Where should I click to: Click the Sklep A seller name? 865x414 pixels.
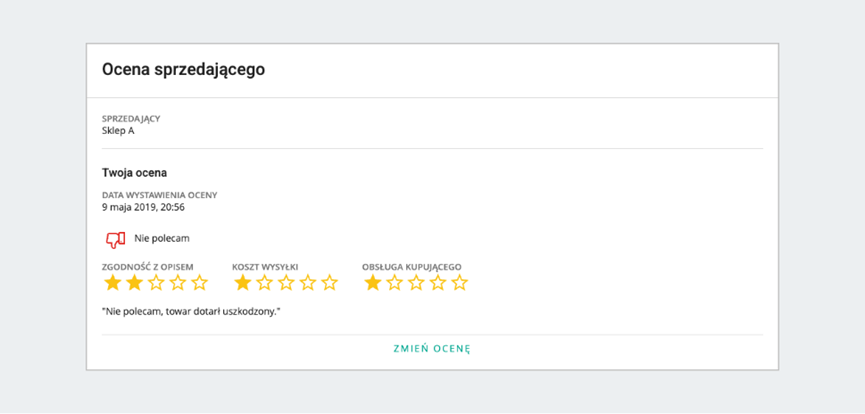pos(118,130)
